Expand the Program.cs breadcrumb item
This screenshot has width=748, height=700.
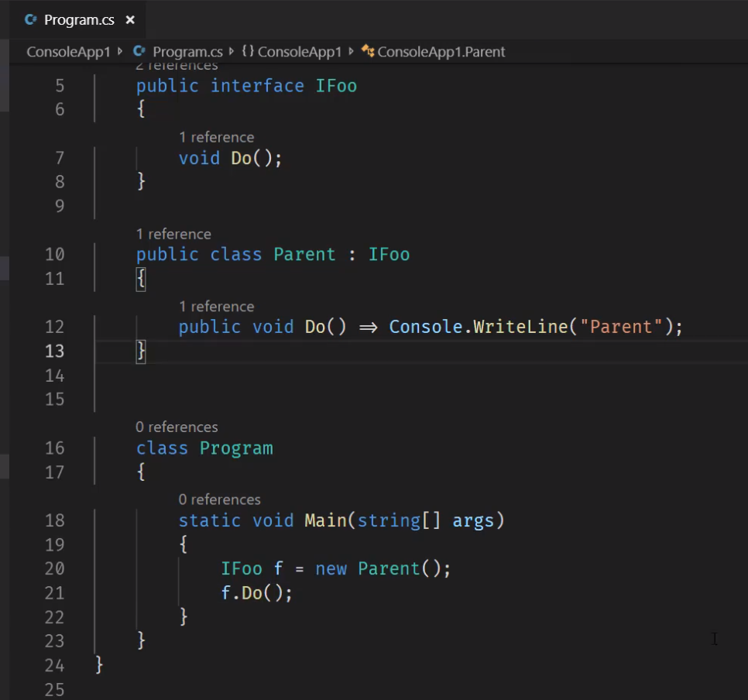(187, 52)
